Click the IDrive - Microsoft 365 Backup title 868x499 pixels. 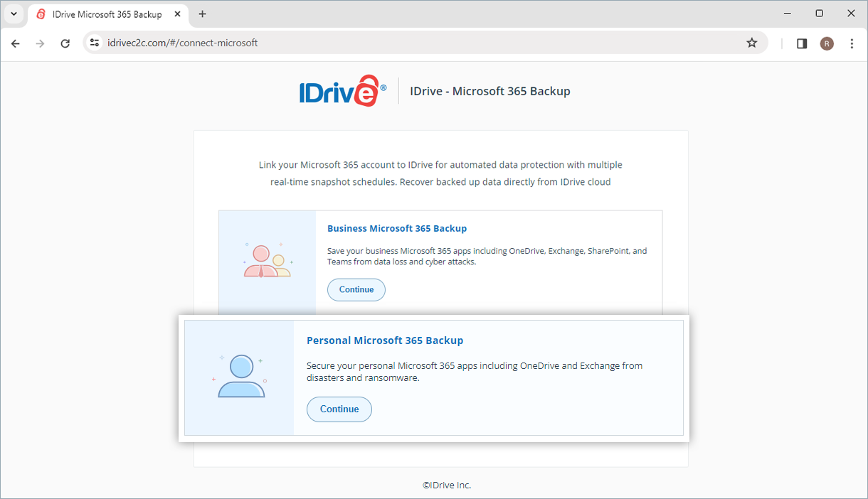[490, 91]
